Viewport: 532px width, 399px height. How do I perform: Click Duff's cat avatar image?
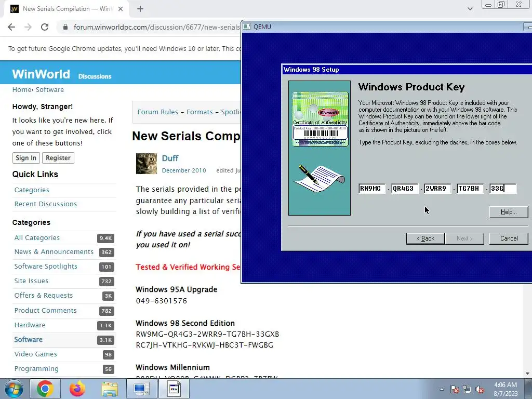tap(147, 164)
